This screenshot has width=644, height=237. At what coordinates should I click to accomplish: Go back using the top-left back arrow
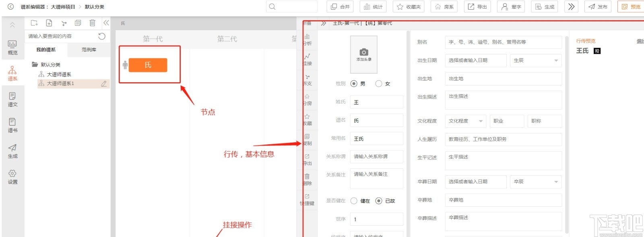(x=11, y=6)
